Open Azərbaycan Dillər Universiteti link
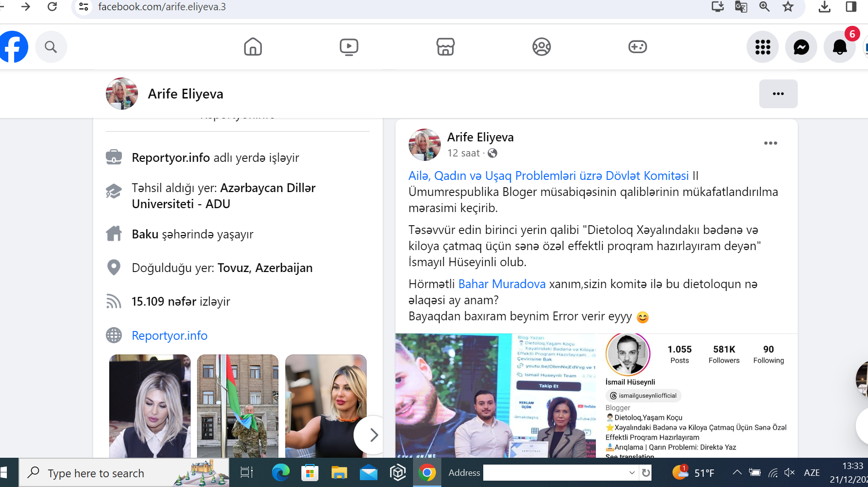Image resolution: width=868 pixels, height=487 pixels. pyautogui.click(x=224, y=195)
